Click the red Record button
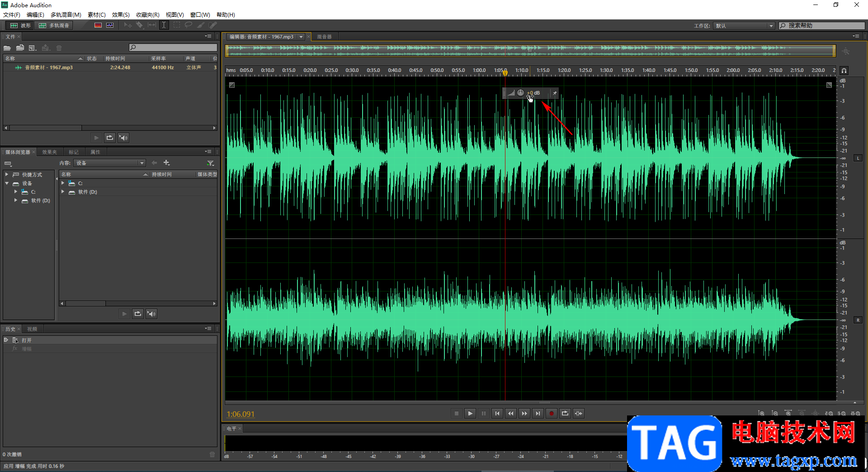 (551, 413)
